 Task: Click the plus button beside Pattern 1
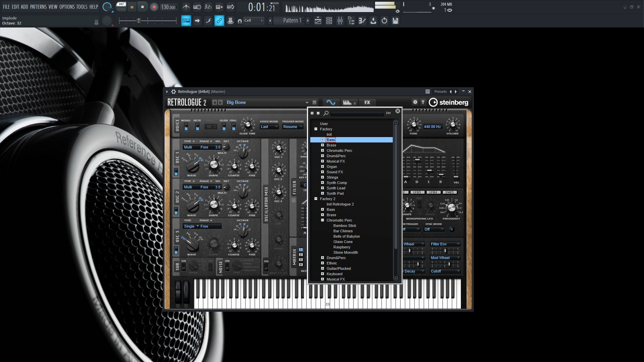(308, 20)
